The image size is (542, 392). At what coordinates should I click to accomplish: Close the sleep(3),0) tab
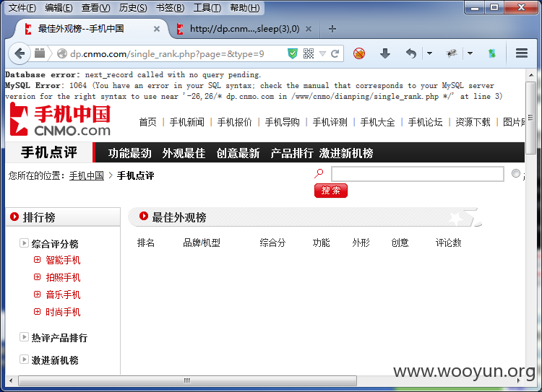309,29
